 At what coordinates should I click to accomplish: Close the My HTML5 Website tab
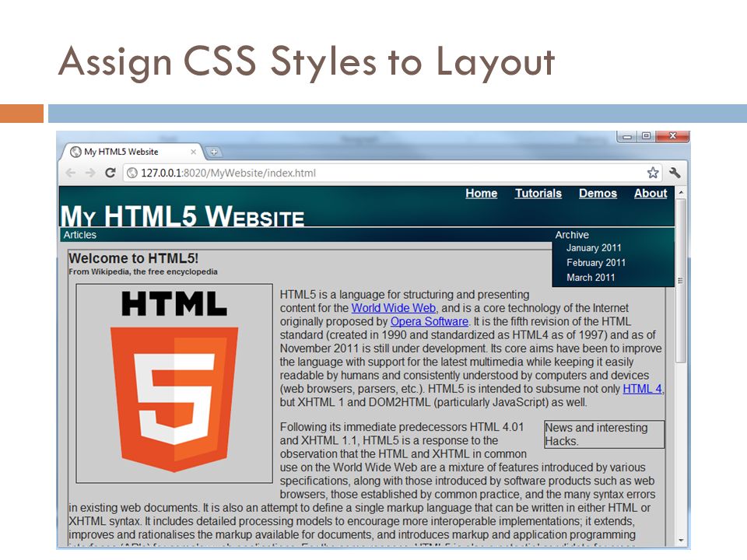[193, 152]
